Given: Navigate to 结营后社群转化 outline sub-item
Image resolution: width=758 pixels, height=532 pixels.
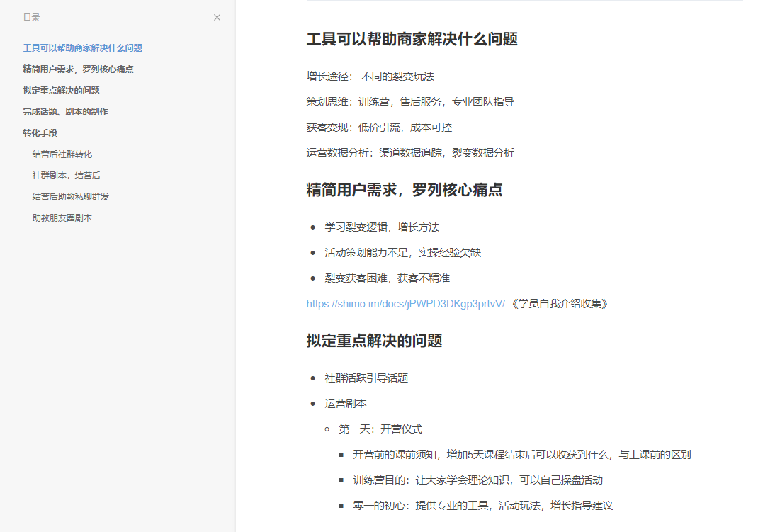Looking at the screenshot, I should click(x=62, y=154).
